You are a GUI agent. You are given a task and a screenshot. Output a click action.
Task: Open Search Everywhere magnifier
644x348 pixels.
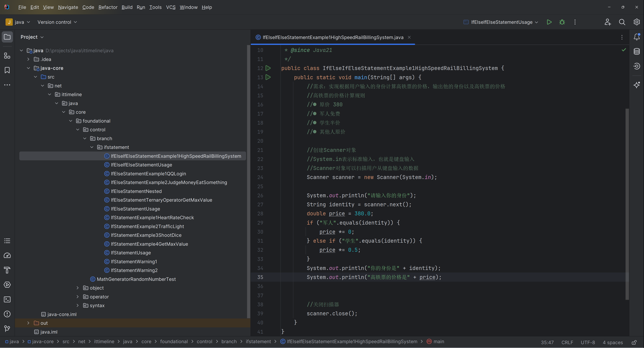[x=622, y=22]
